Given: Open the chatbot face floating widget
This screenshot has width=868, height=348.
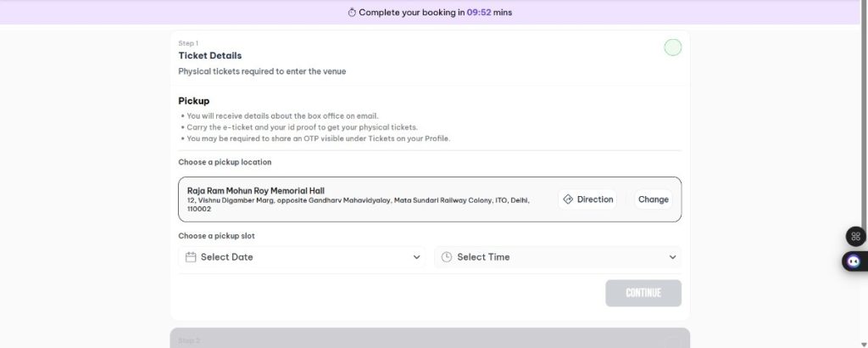Looking at the screenshot, I should (855, 261).
